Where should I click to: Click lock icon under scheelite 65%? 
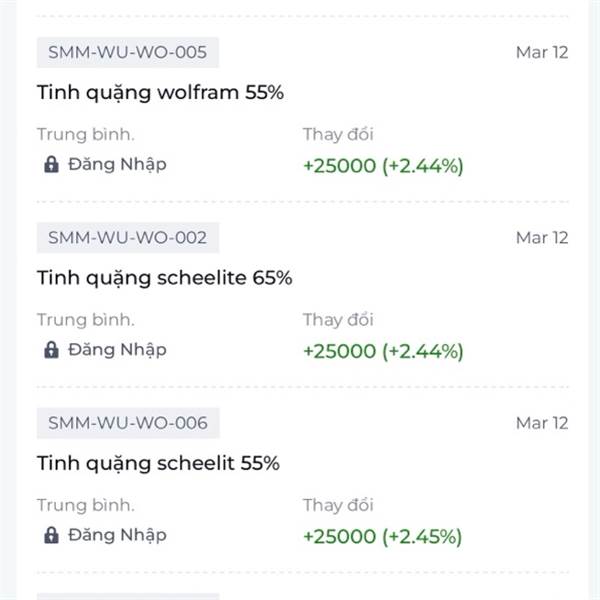click(x=52, y=350)
